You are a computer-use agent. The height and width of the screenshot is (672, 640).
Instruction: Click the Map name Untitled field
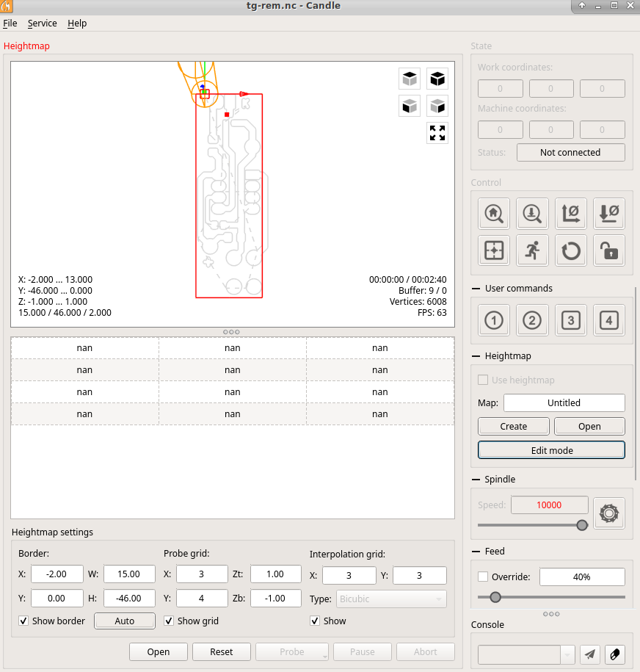pos(564,403)
